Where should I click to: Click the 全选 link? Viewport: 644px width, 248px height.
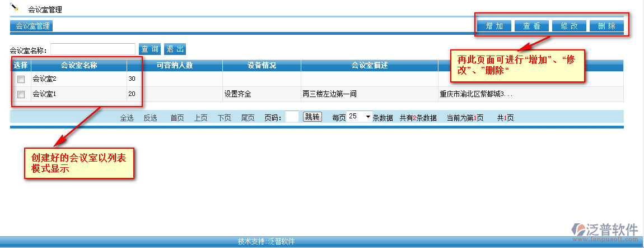tap(127, 118)
